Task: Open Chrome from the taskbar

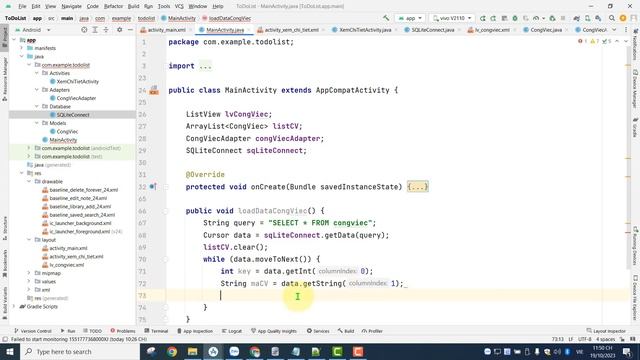Action: click(x=172, y=351)
